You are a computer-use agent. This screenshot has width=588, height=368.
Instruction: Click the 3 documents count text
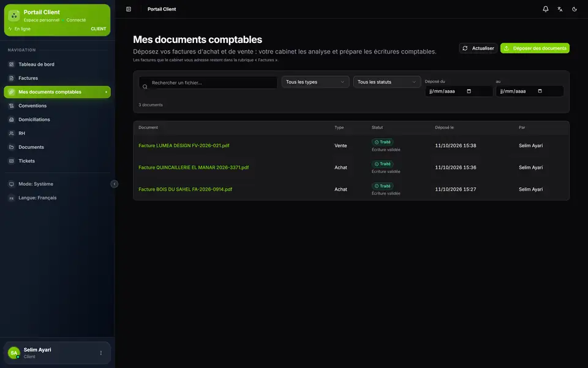(x=151, y=105)
